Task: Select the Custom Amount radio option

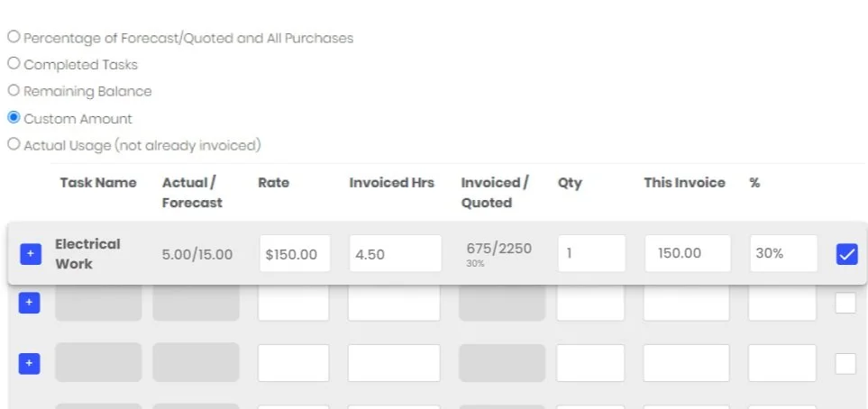Action: pyautogui.click(x=14, y=117)
